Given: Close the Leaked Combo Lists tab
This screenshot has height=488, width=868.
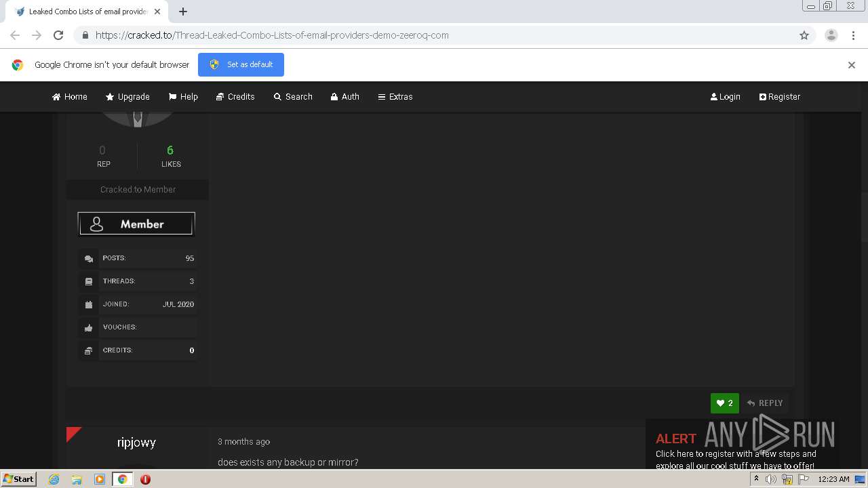Looking at the screenshot, I should point(157,12).
